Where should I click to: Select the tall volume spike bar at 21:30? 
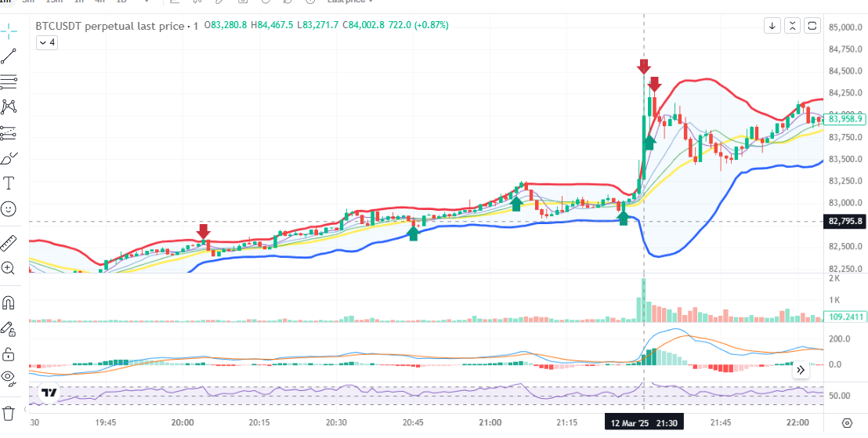click(643, 300)
